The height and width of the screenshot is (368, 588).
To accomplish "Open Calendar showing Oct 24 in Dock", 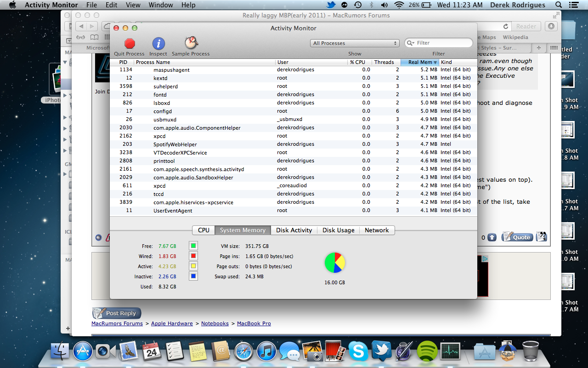I will pos(151,352).
